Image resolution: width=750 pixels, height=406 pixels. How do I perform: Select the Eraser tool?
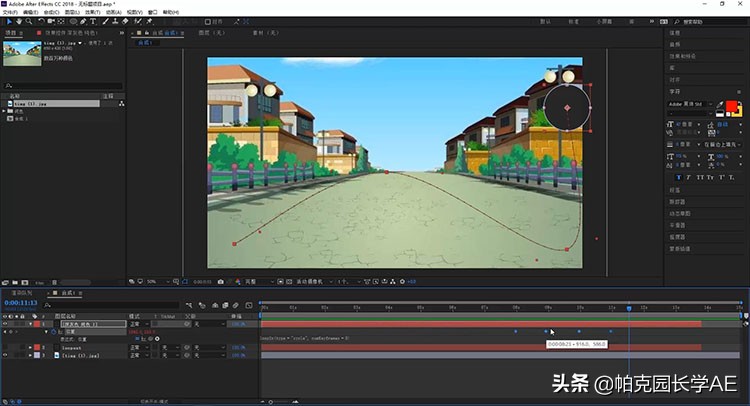click(x=125, y=22)
